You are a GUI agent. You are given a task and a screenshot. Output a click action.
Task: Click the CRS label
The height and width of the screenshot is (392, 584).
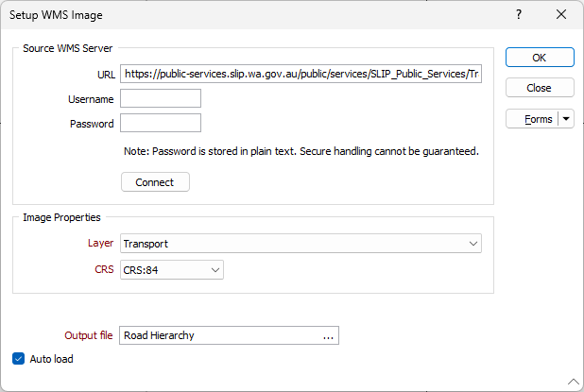pyautogui.click(x=103, y=270)
